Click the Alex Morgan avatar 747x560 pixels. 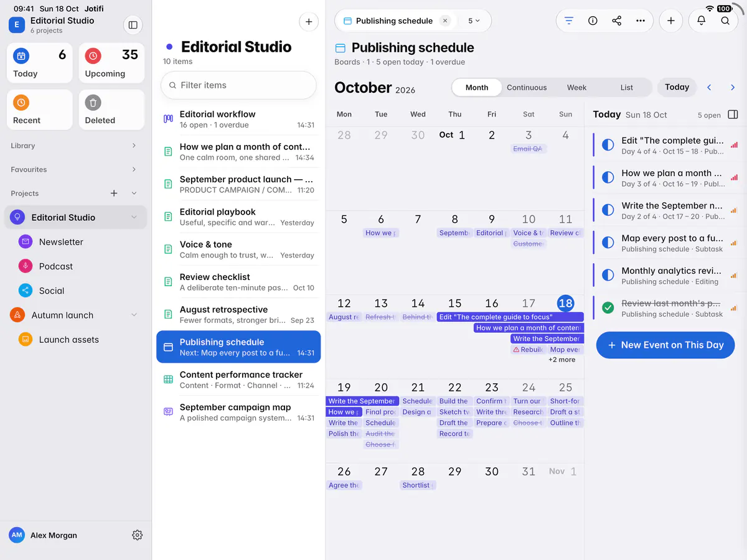click(17, 535)
